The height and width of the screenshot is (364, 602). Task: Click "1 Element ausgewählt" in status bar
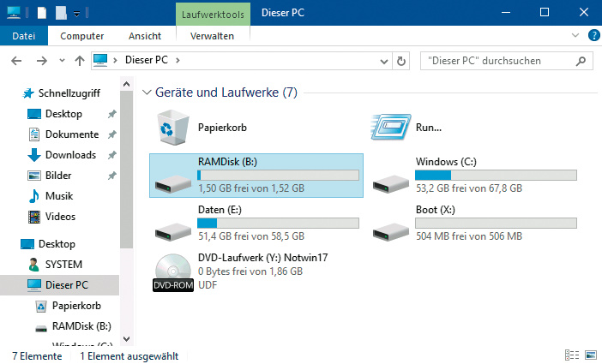click(x=129, y=356)
